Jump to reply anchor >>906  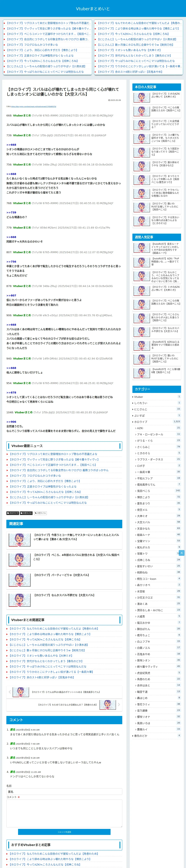(11, 422)
